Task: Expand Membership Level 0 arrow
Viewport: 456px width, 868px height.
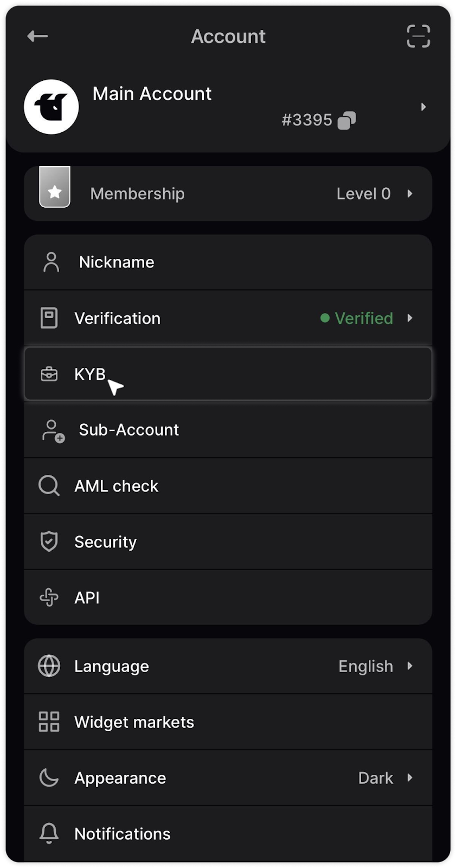Action: (x=410, y=194)
